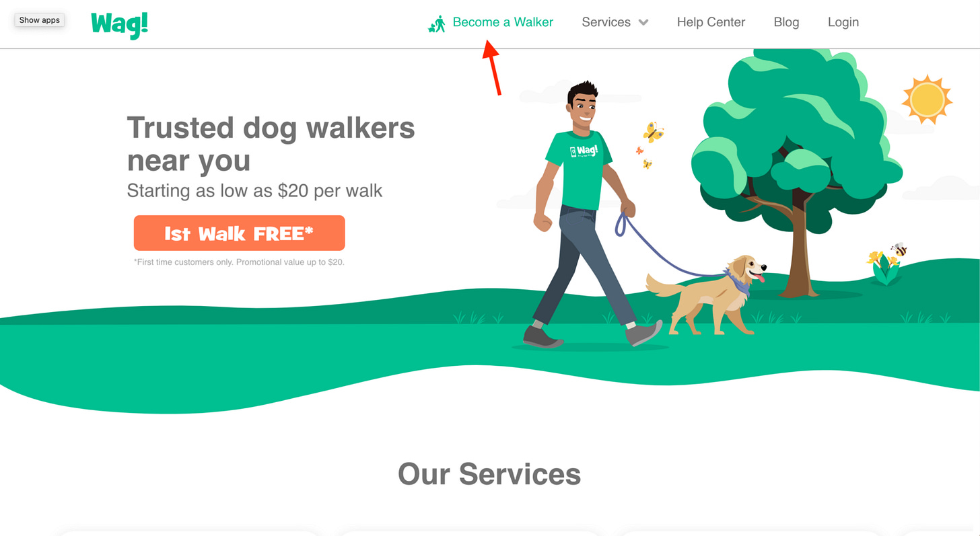This screenshot has width=980, height=536.
Task: Expand the Services chevron arrow
Action: click(x=643, y=22)
